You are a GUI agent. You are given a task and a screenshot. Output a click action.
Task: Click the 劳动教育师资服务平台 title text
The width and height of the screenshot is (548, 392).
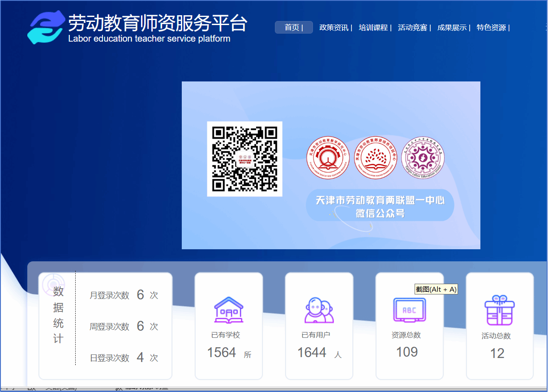157,23
